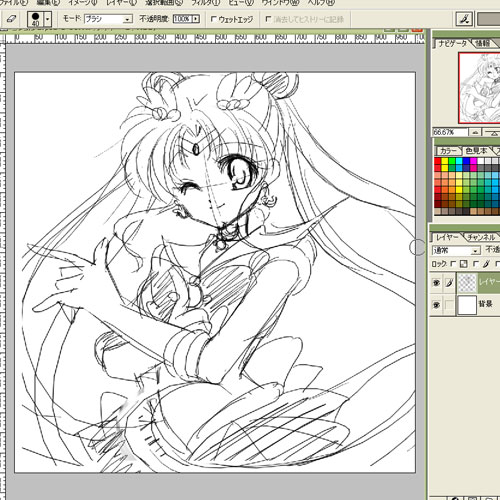Click the Eraser tool icon in options bar
Screen dimensions: 500x500
[x=12, y=19]
